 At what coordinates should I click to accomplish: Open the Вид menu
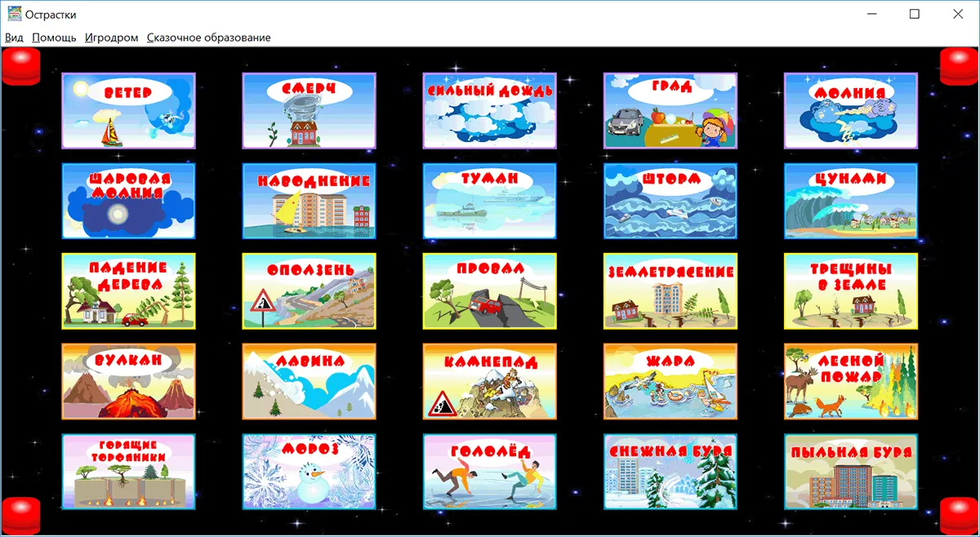coord(14,38)
